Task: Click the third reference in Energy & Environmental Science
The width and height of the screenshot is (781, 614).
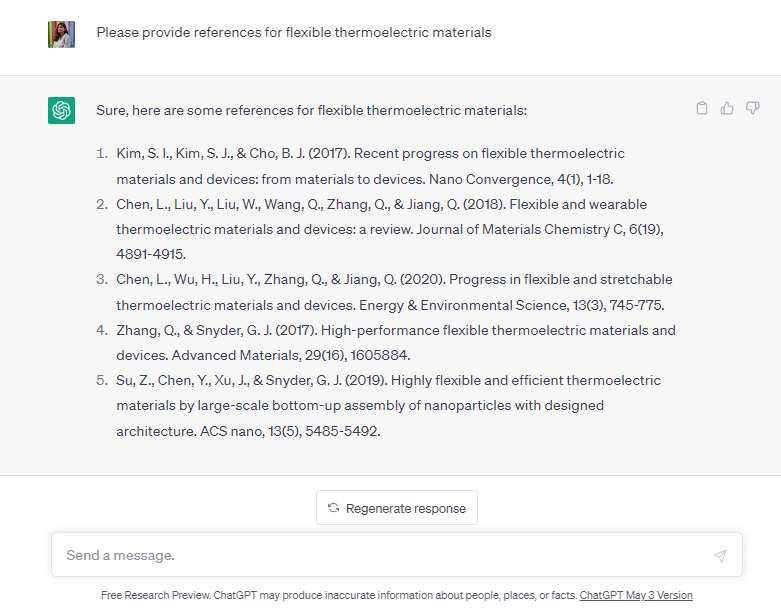Action: click(394, 292)
